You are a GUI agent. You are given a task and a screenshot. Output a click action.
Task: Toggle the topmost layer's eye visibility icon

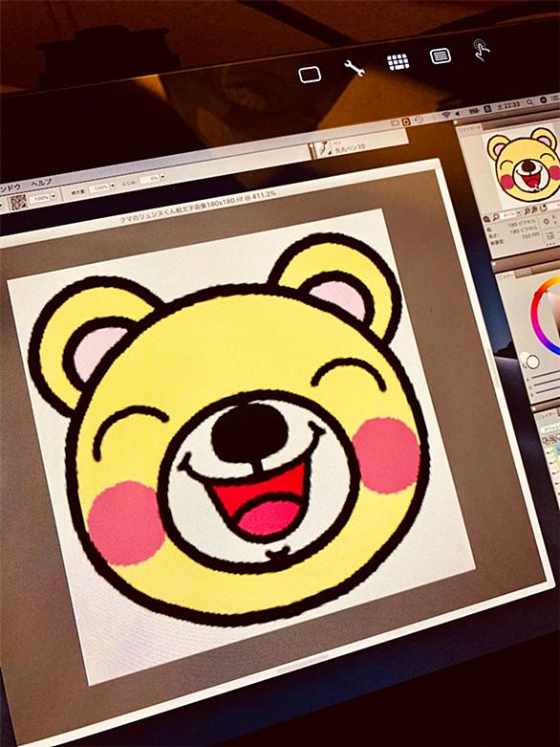click(x=549, y=451)
